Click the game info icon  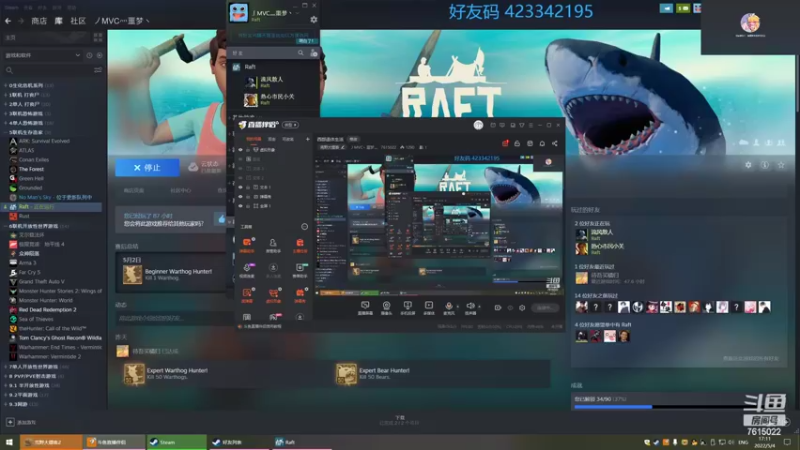(x=764, y=165)
